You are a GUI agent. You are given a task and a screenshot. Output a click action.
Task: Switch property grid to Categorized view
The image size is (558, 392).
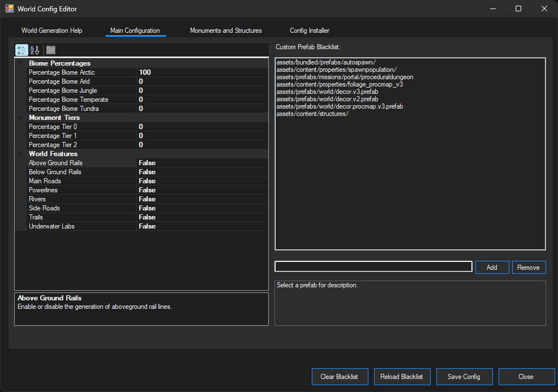click(x=22, y=50)
